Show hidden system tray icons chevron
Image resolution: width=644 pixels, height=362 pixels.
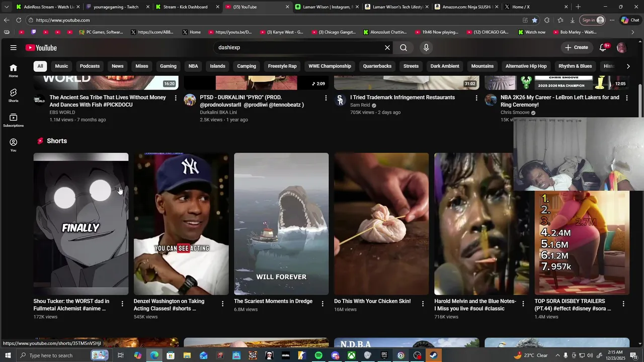556,355
